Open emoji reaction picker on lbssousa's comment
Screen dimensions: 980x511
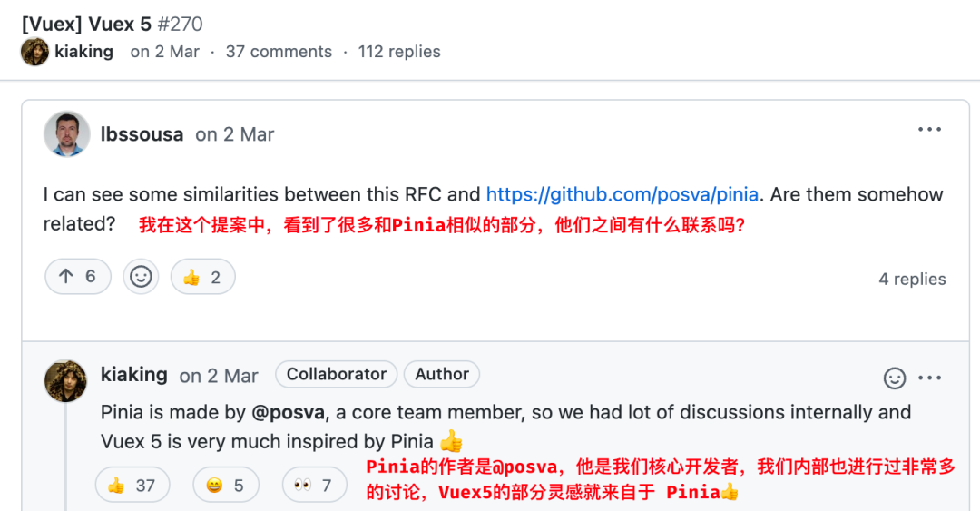[x=141, y=277]
